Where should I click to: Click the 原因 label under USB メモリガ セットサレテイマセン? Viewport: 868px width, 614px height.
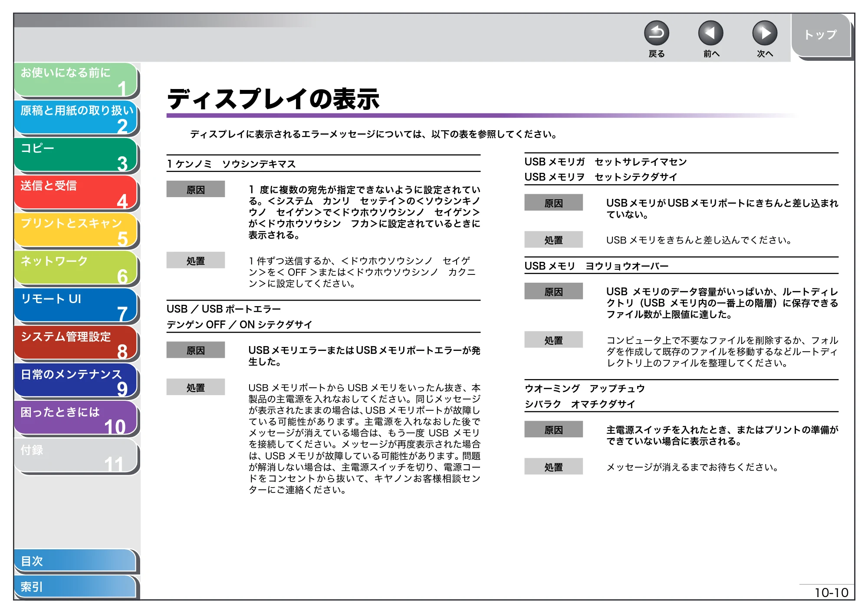[553, 203]
